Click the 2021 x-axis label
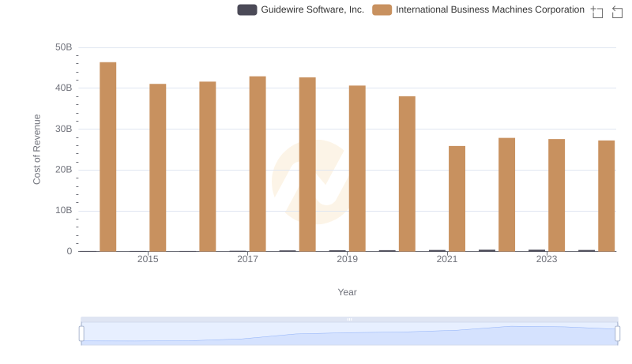The image size is (632, 364). tap(447, 259)
